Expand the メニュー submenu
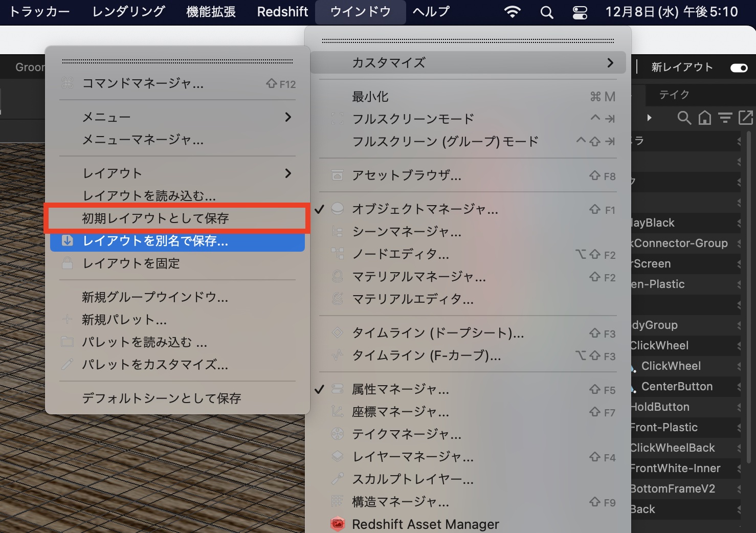This screenshot has height=533, width=756. pos(288,117)
